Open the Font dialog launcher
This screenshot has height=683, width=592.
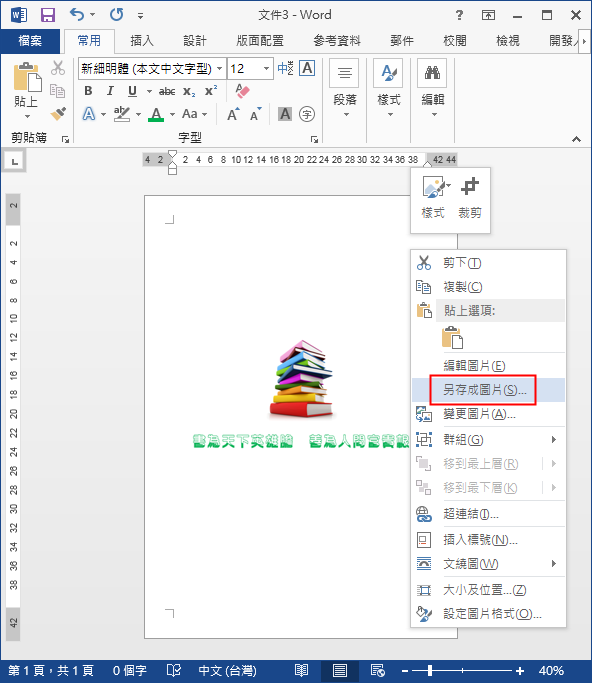pos(315,139)
